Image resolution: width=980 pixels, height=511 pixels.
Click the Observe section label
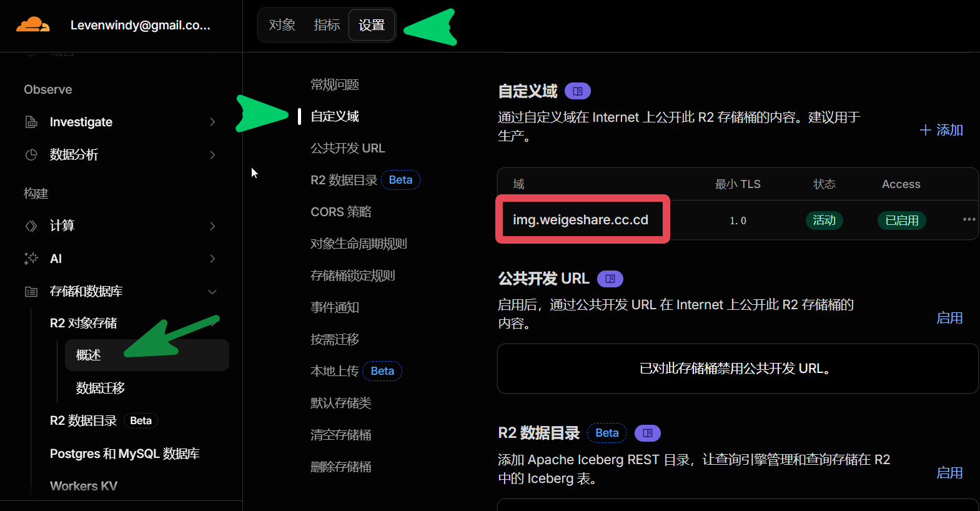coord(48,89)
